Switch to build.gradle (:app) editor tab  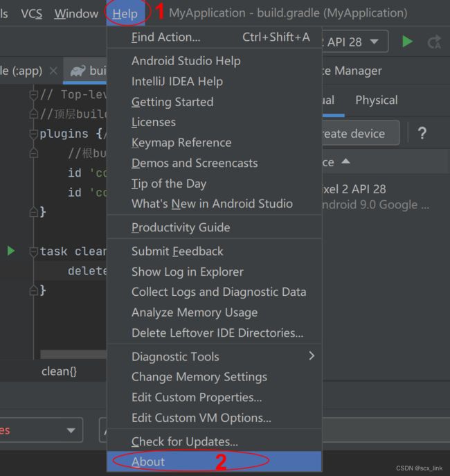click(x=21, y=71)
